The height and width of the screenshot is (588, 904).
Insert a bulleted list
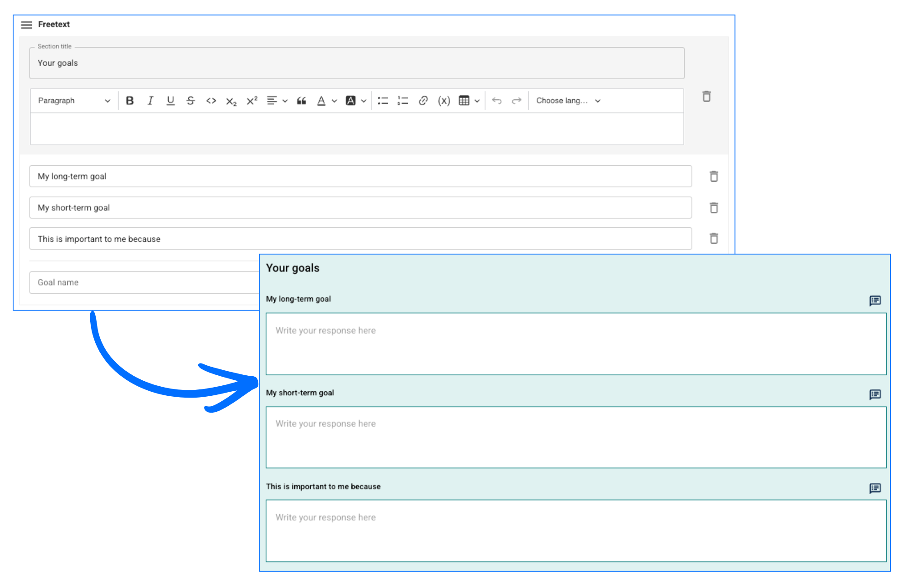pyautogui.click(x=383, y=101)
